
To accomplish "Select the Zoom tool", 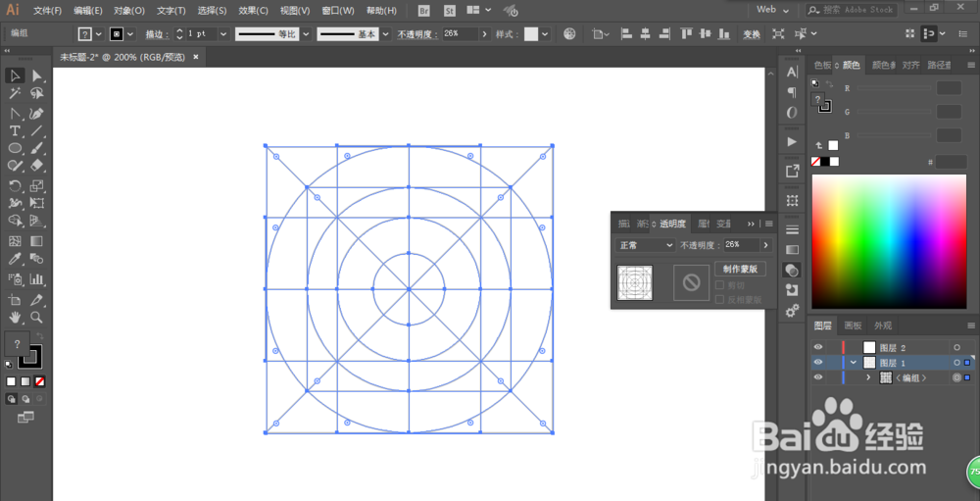I will (37, 317).
